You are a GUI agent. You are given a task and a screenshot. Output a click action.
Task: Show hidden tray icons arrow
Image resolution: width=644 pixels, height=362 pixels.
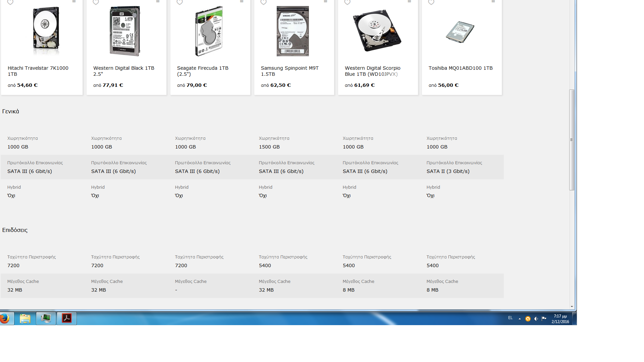pos(520,319)
